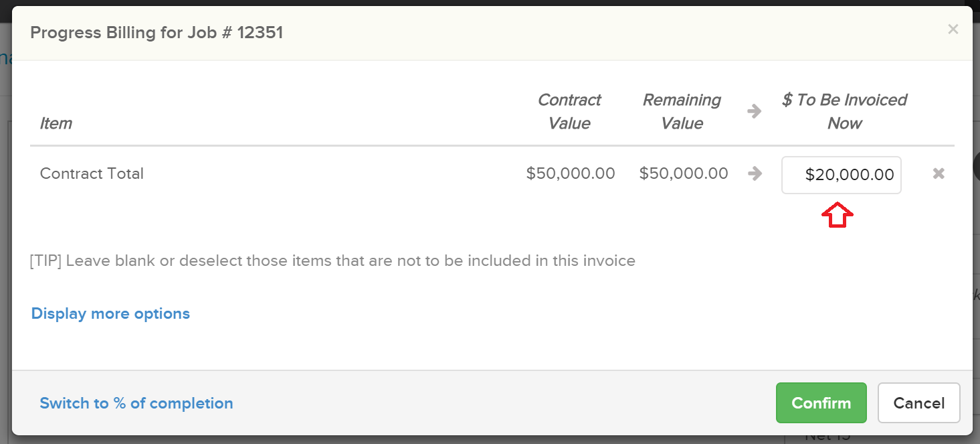
Task: Click the Progress Billing for Job # 12351 title
Action: pyautogui.click(x=157, y=33)
